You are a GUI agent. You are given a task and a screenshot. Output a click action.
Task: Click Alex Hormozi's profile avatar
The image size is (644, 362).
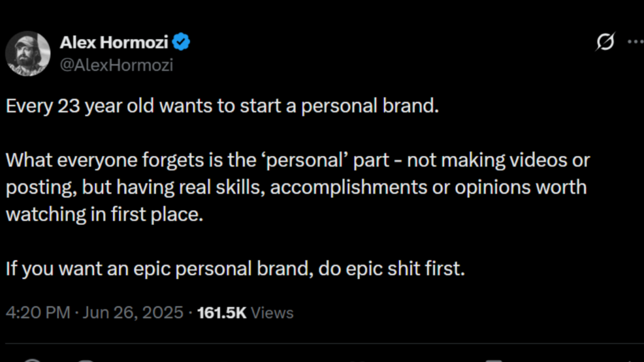point(28,53)
